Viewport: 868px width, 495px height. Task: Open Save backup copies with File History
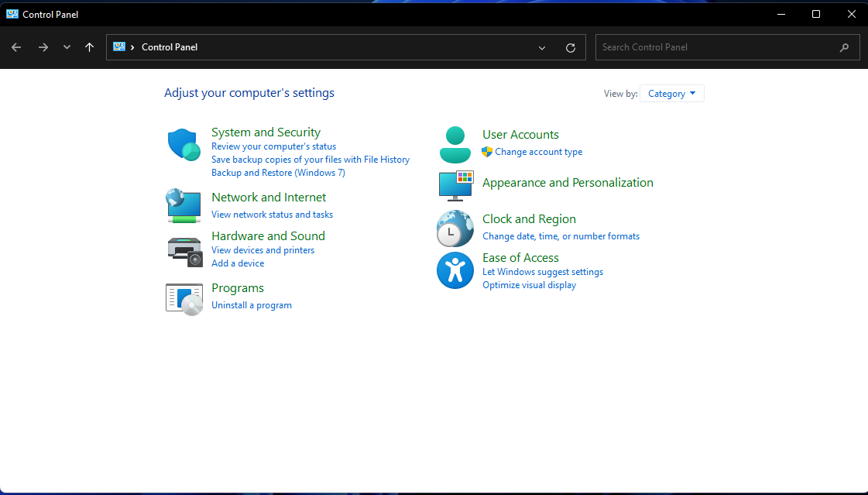pyautogui.click(x=310, y=160)
